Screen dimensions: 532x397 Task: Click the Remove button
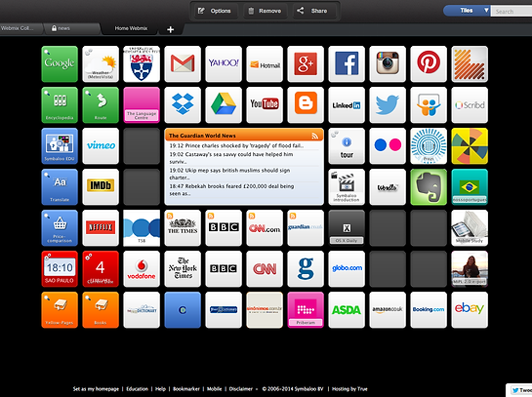[x=265, y=11]
